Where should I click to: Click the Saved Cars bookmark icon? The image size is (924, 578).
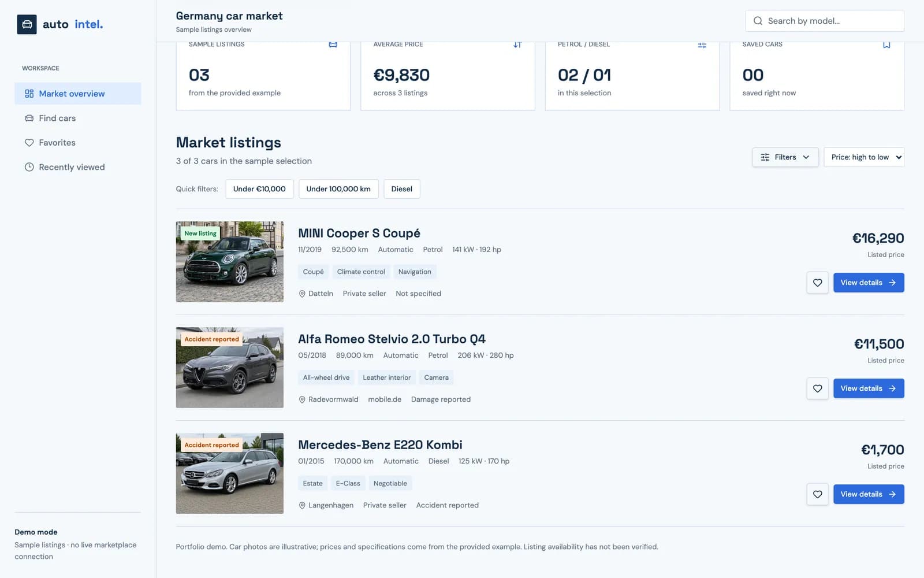[886, 45]
